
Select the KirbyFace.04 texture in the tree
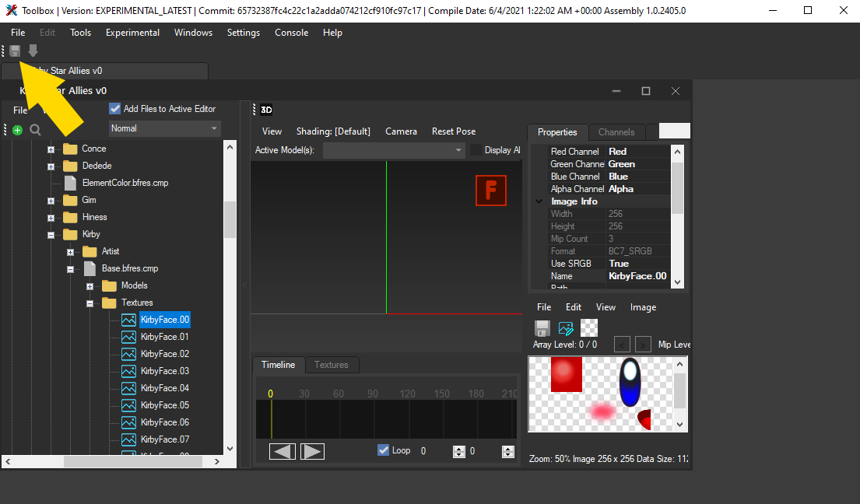(x=163, y=388)
